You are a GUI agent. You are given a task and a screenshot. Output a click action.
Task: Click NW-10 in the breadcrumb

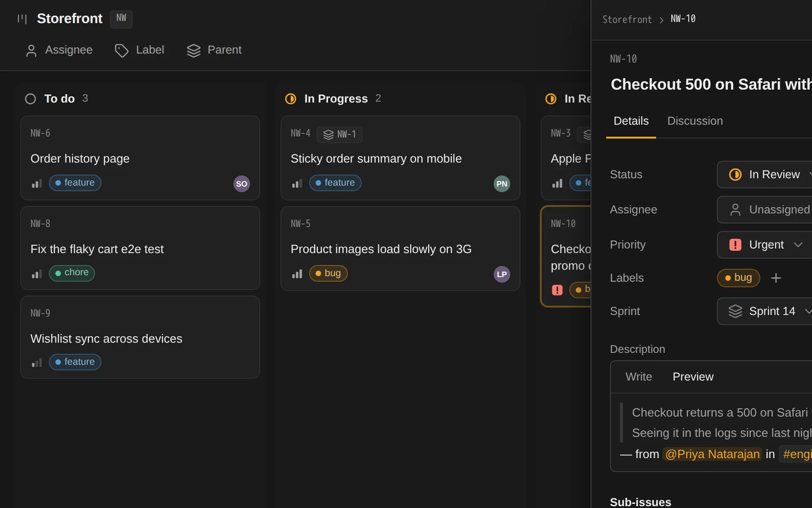coord(683,19)
